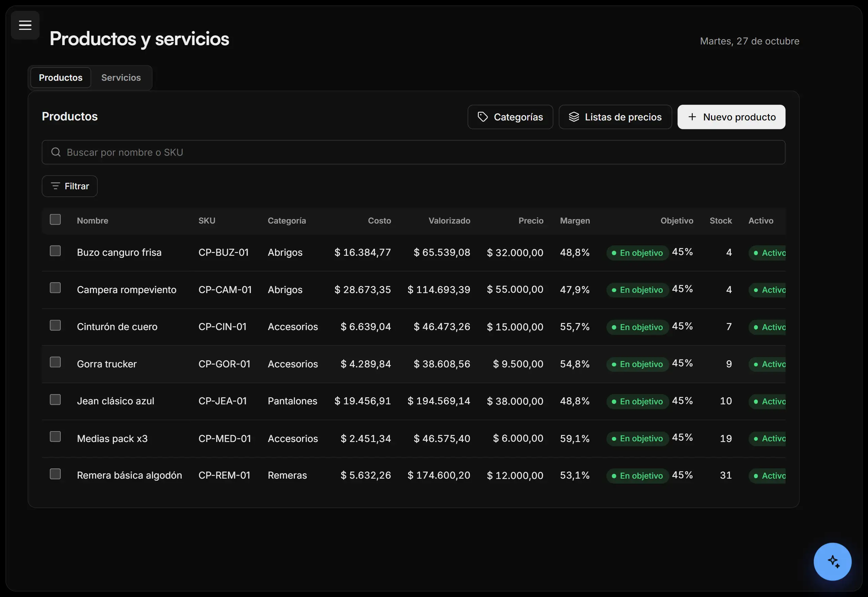Click the Categoría column header
This screenshot has height=597, width=868.
pyautogui.click(x=287, y=221)
